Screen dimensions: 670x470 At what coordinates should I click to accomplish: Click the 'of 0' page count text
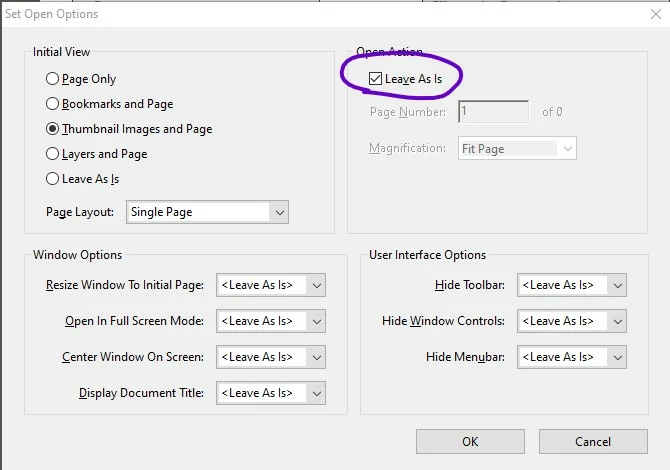(552, 112)
